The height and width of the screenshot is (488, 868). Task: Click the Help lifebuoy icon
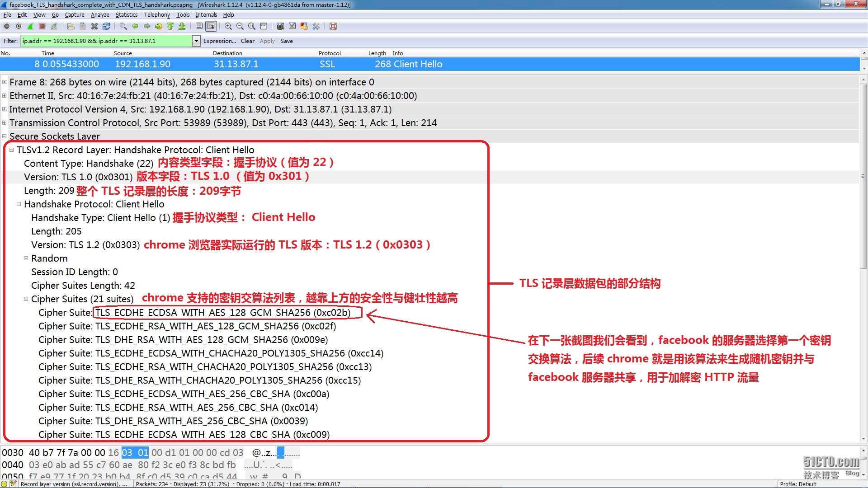333,26
